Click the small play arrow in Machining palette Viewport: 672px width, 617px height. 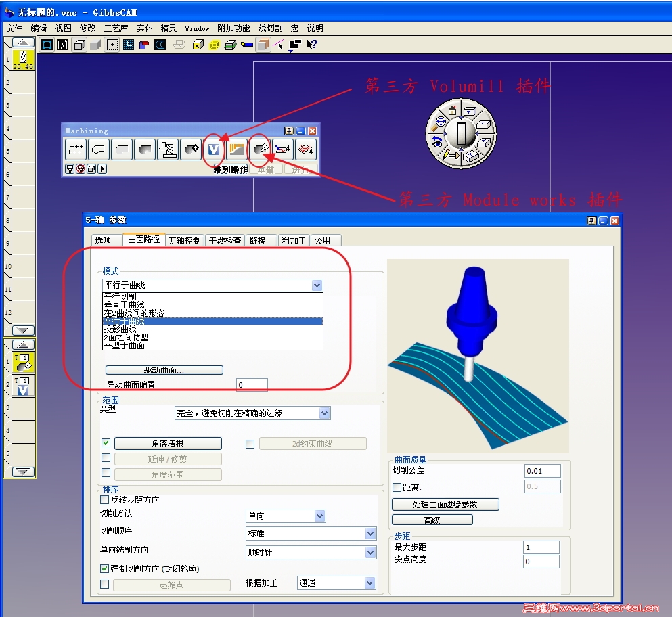[102, 169]
